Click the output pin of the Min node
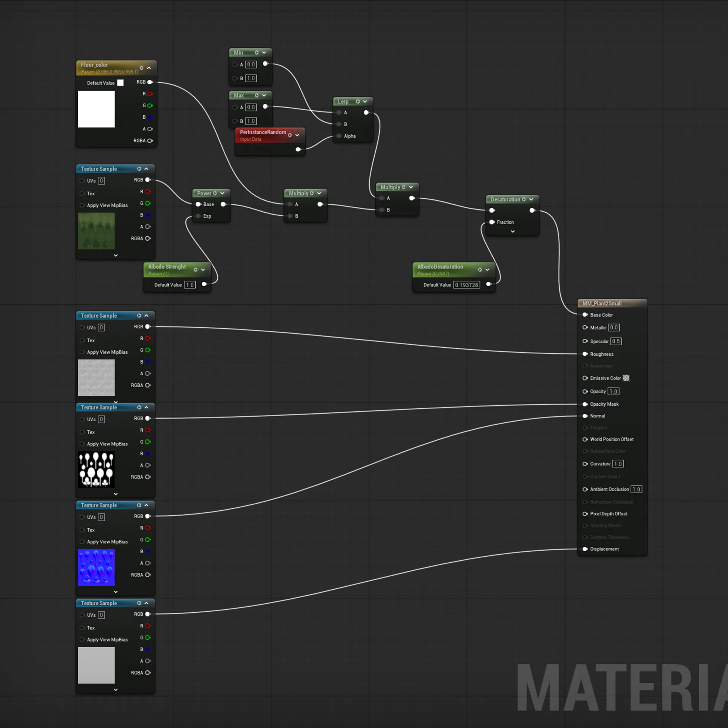Viewport: 728px width, 728px height. 265,64
